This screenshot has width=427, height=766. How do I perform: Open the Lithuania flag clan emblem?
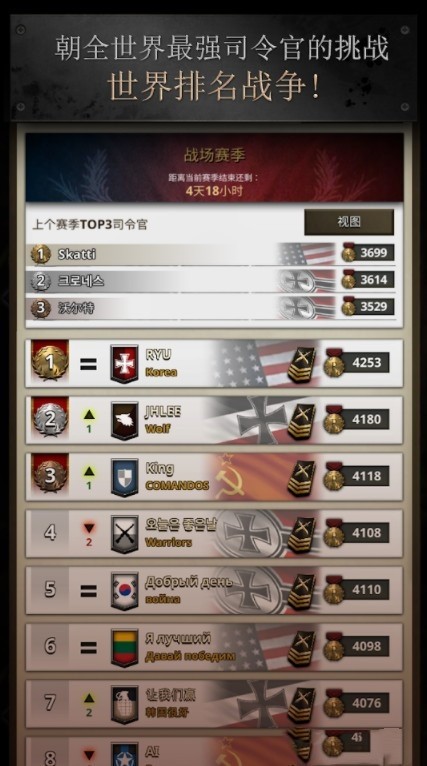124,648
